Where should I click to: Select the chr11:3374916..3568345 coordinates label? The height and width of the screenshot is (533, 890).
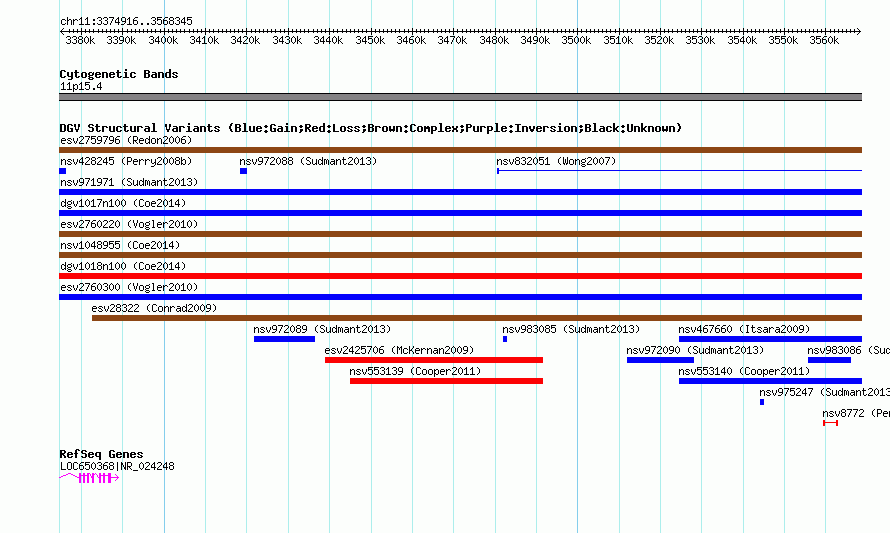click(x=126, y=21)
